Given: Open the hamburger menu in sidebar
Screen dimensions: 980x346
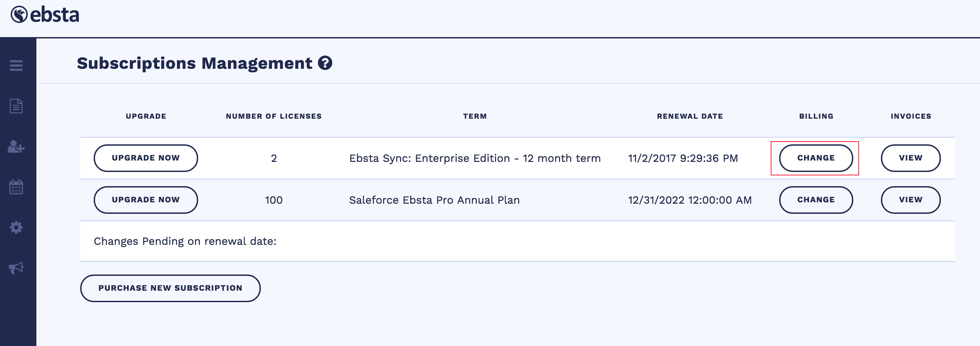Looking at the screenshot, I should [x=16, y=65].
